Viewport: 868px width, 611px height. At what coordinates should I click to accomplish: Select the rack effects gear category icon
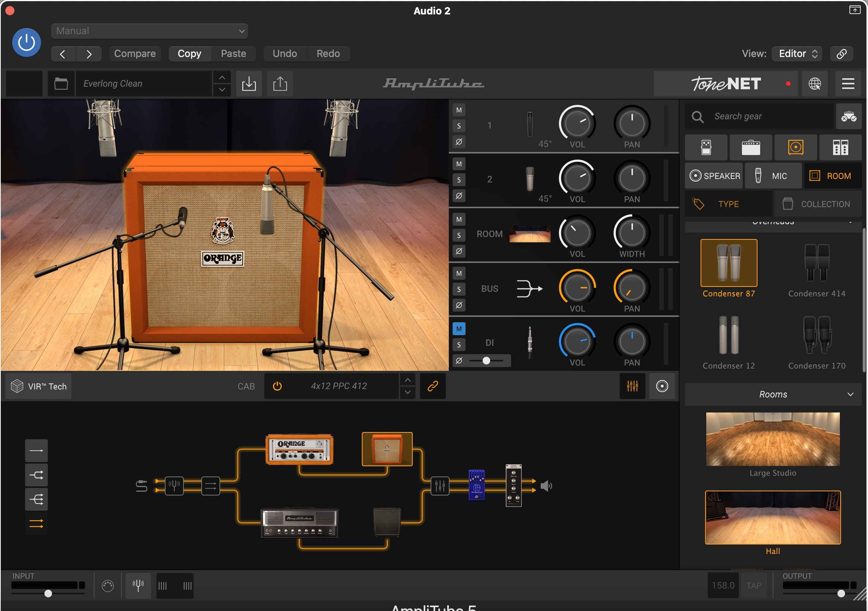841,147
